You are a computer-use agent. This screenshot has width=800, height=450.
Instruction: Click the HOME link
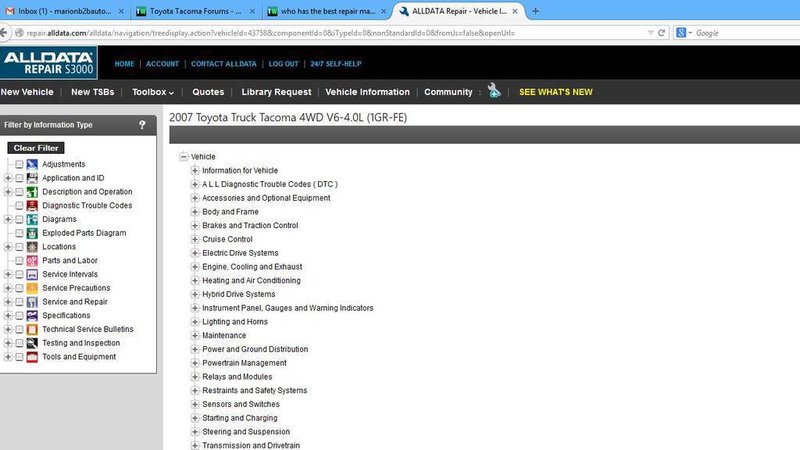point(124,64)
